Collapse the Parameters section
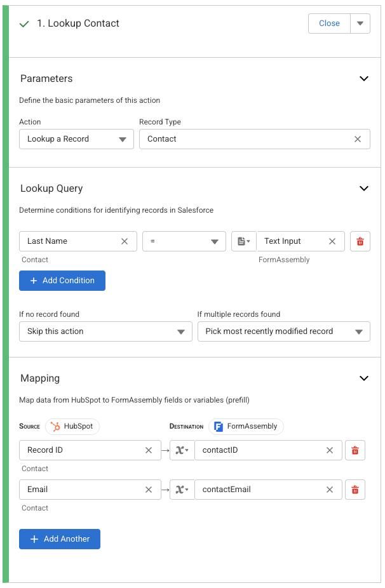Image resolution: width=385 pixels, height=588 pixels. point(364,79)
